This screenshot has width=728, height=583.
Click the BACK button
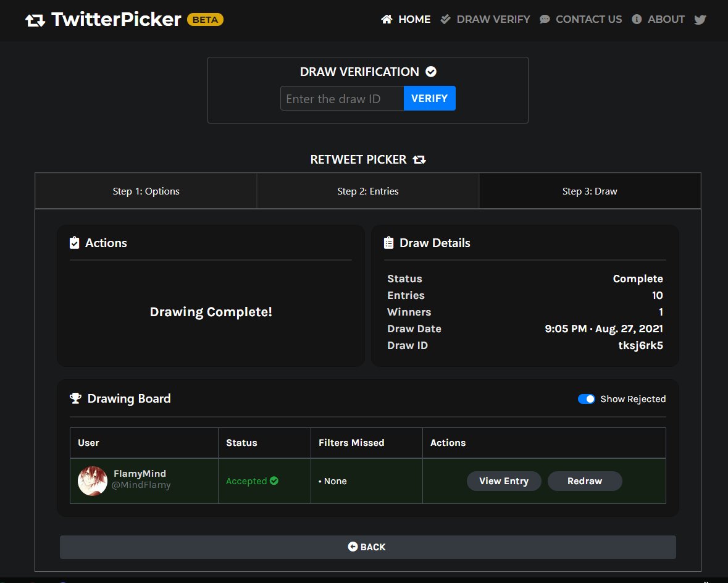(368, 547)
